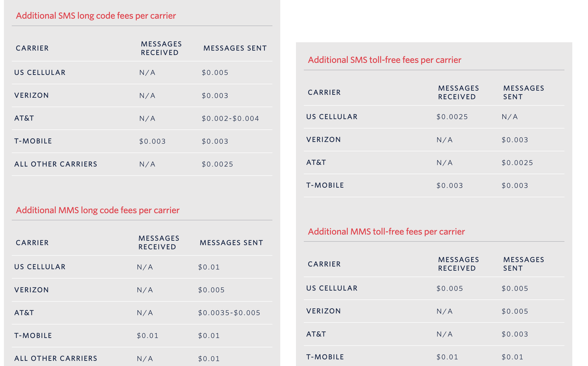
Task: Click the 'Additional SMS toll-free fees per carrier' heading
Action: pos(385,60)
